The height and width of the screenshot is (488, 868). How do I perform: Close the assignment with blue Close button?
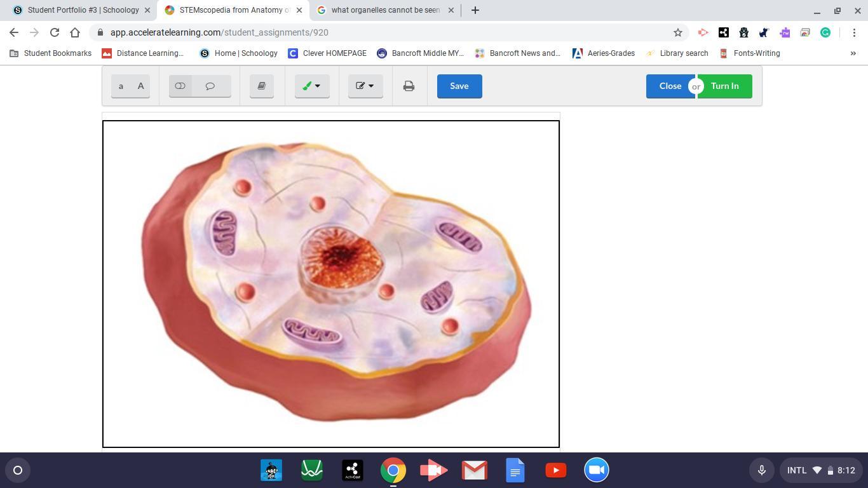tap(669, 86)
